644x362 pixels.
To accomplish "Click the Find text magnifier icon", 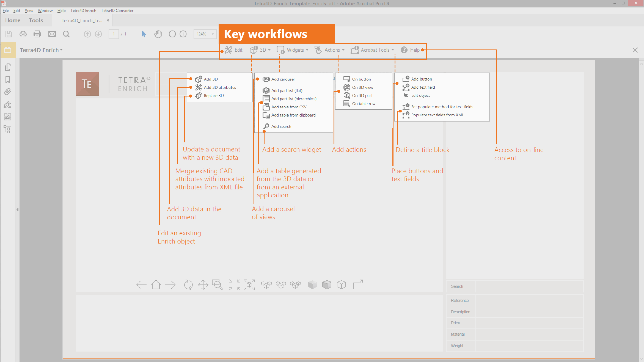I will point(66,34).
